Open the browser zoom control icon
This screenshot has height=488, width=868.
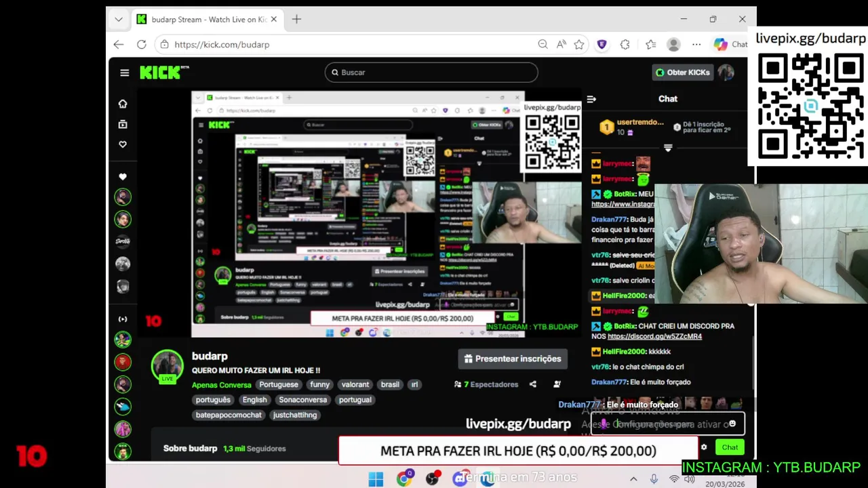tap(542, 44)
